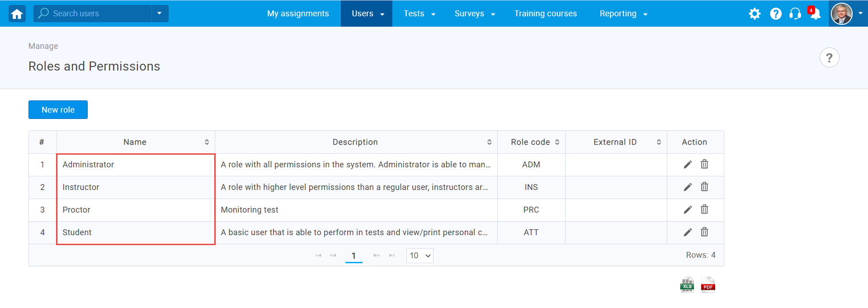Delete the Student role
Screen dimensions: 868x308
pos(704,232)
